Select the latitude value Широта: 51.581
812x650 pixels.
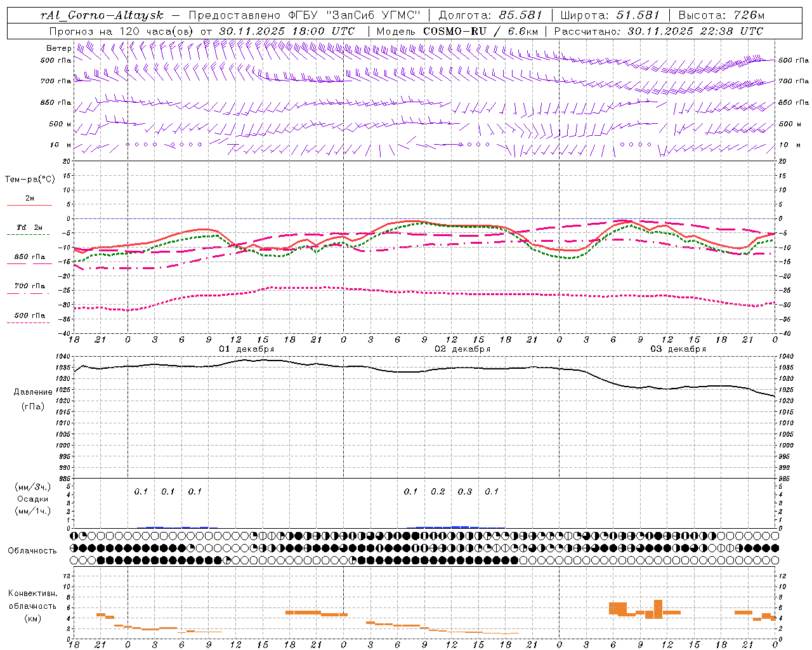pyautogui.click(x=610, y=15)
